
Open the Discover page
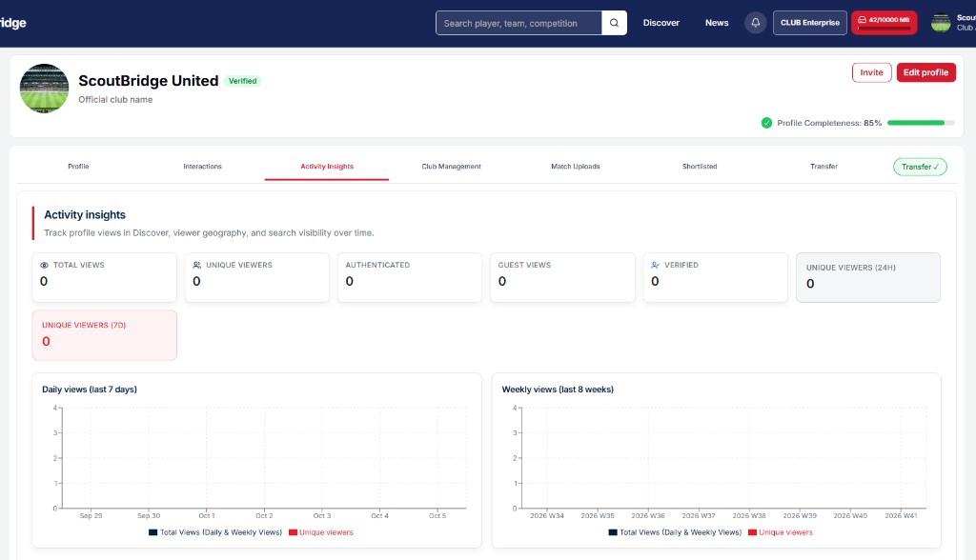(661, 23)
